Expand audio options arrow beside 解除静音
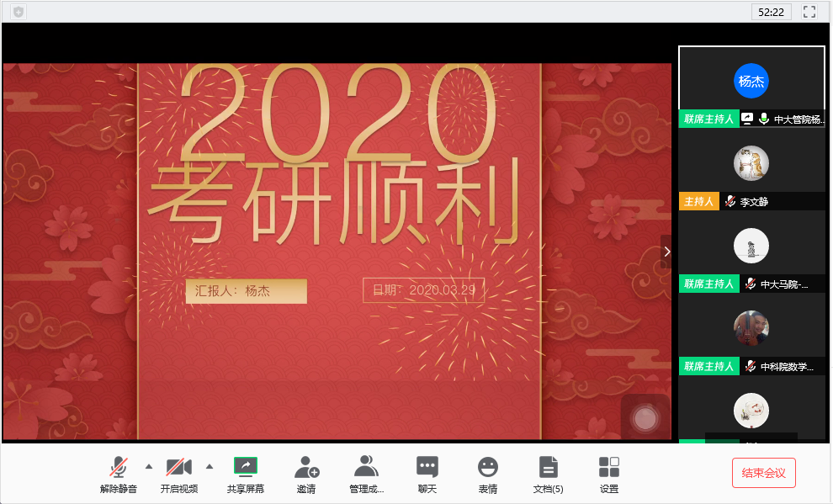The width and height of the screenshot is (833, 504). pyautogui.click(x=149, y=466)
